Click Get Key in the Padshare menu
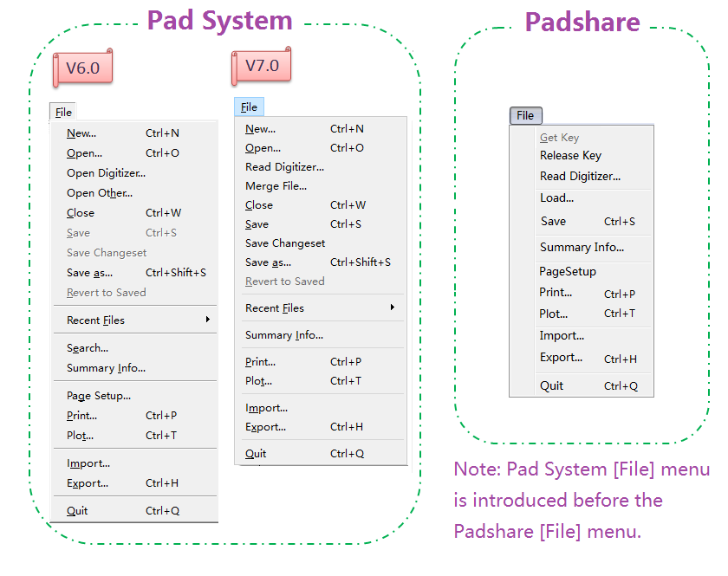This screenshot has height=576, width=728. point(559,138)
